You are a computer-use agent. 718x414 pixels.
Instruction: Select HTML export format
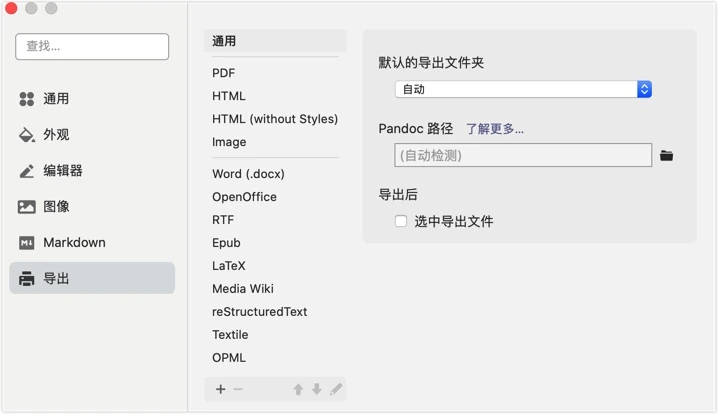click(x=275, y=96)
